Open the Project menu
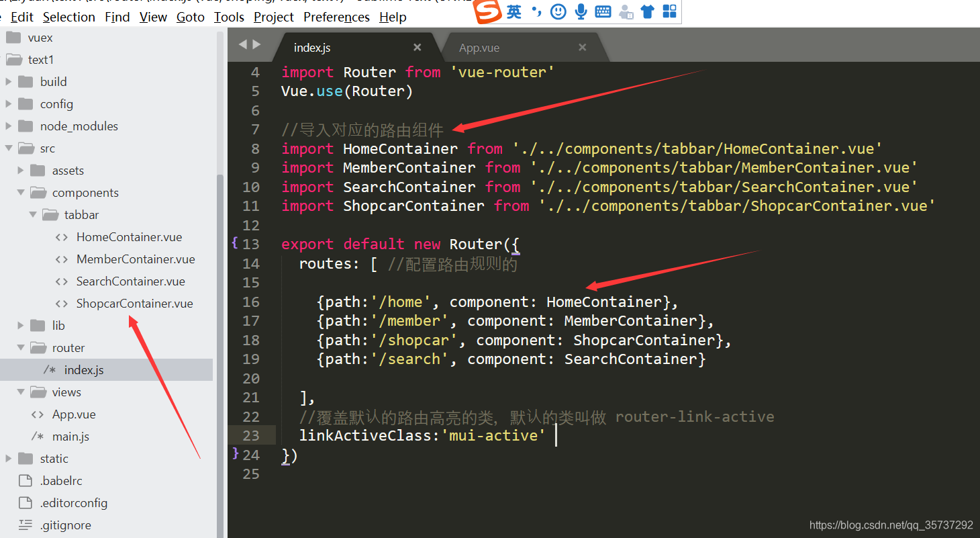 tap(274, 17)
